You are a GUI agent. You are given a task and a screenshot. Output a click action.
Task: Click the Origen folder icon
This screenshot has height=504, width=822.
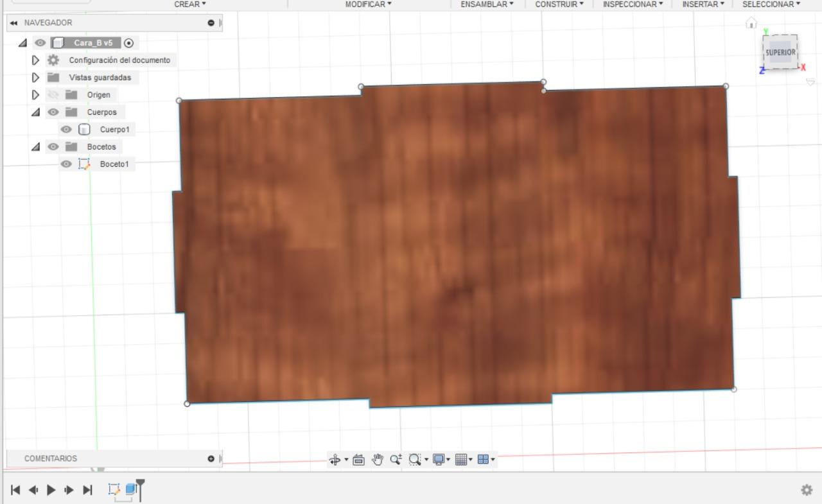tap(71, 95)
